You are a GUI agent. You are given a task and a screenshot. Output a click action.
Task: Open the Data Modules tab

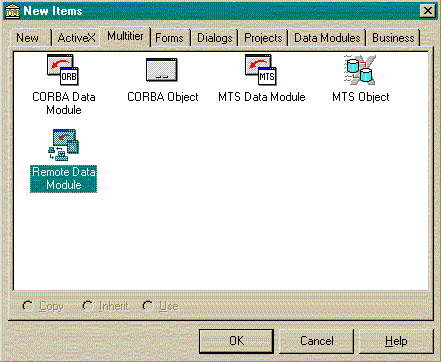327,38
